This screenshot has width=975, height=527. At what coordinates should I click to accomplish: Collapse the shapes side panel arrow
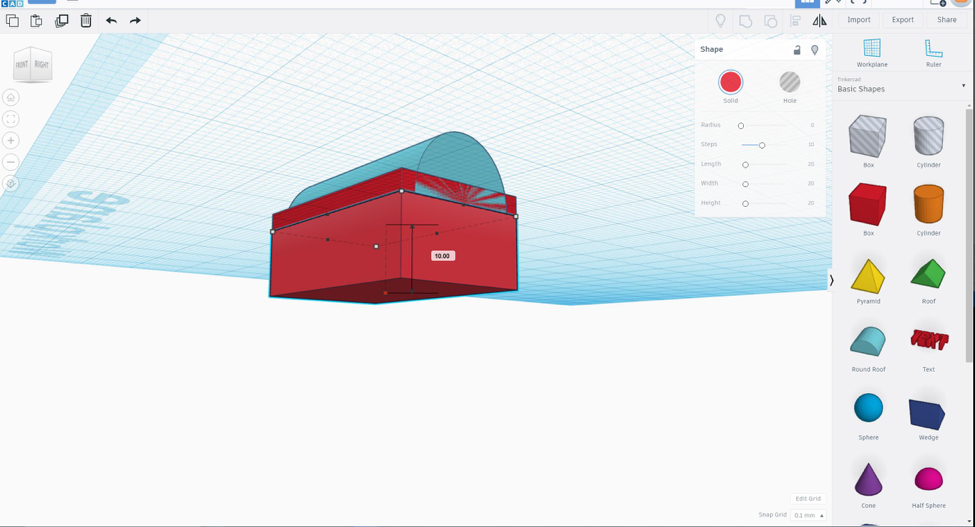click(x=831, y=280)
